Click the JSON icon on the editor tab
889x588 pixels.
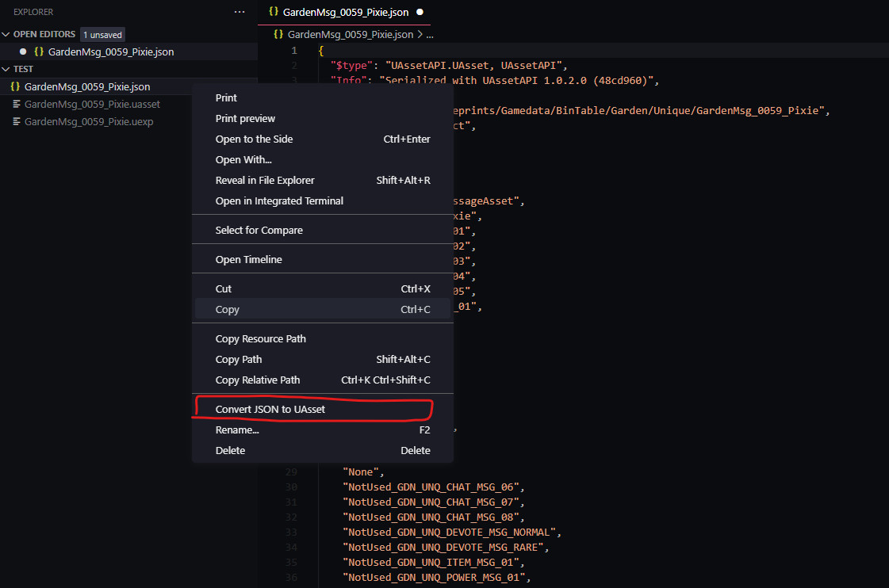pos(275,12)
